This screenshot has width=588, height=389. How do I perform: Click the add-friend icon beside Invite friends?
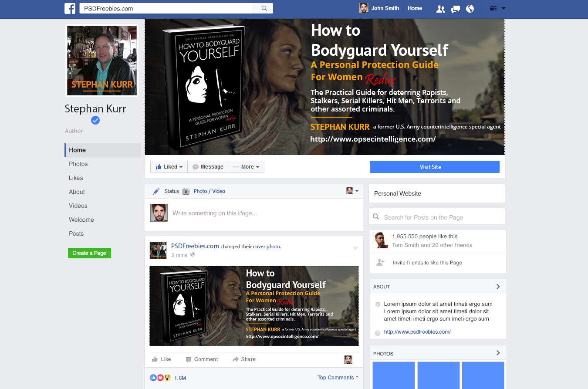[x=381, y=262]
